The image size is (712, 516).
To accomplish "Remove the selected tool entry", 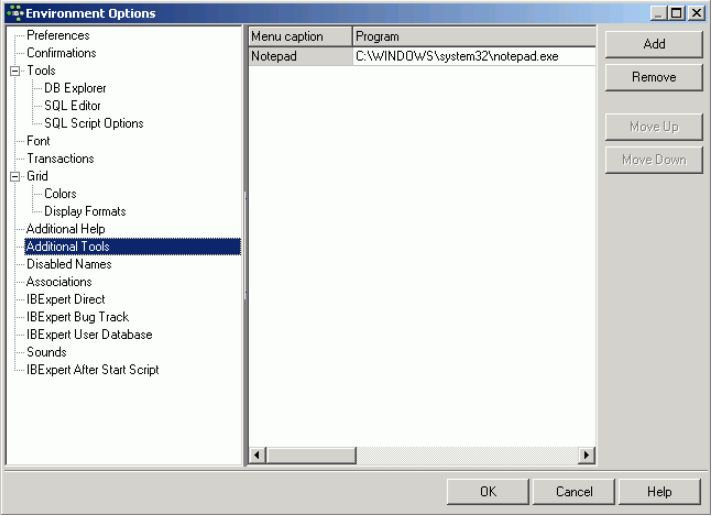I will tap(654, 77).
